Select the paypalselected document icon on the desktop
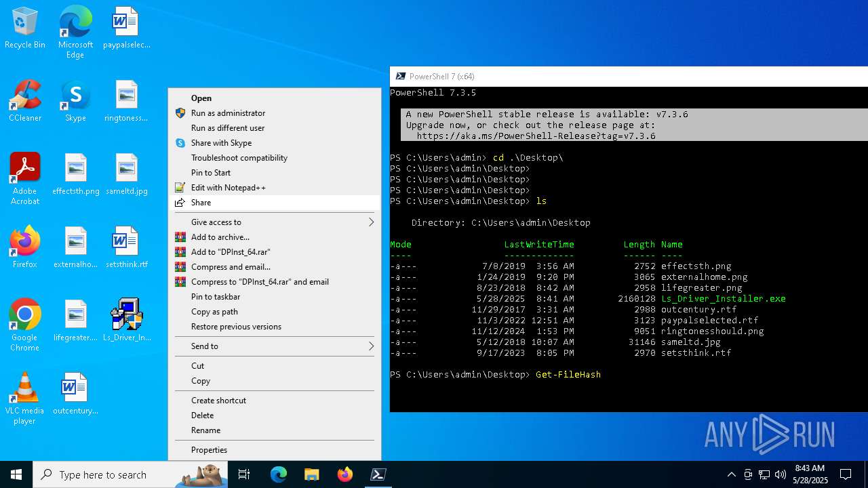 coord(127,28)
